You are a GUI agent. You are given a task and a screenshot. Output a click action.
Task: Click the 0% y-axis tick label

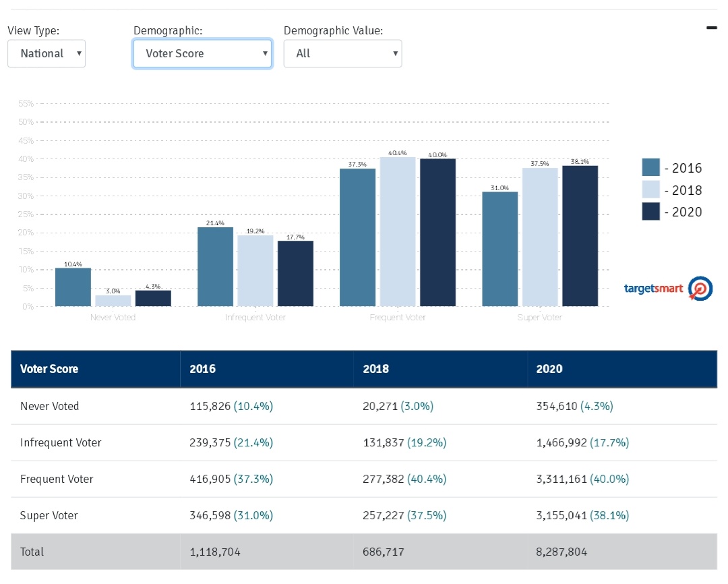(28, 307)
